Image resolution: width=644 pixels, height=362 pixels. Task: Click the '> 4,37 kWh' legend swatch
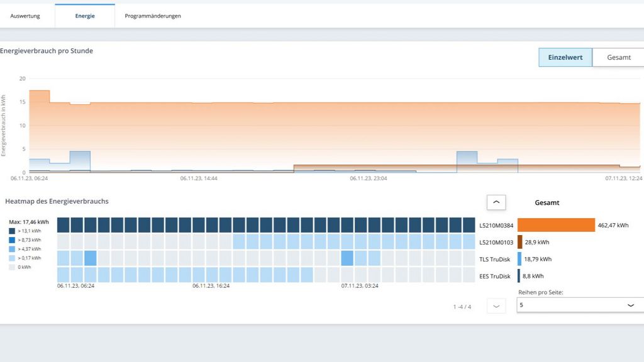[x=13, y=249]
